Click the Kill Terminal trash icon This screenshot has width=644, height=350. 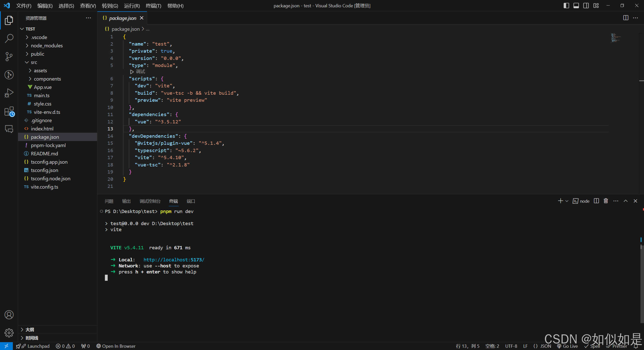click(x=606, y=201)
